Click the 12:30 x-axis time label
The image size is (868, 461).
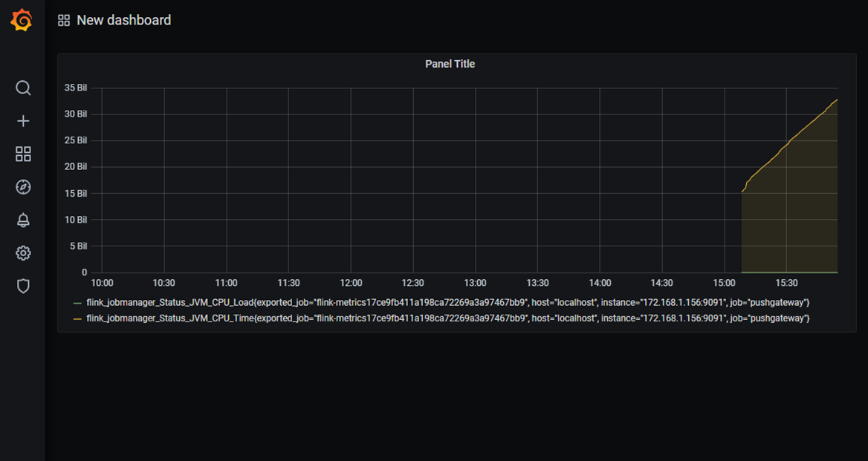pos(413,282)
